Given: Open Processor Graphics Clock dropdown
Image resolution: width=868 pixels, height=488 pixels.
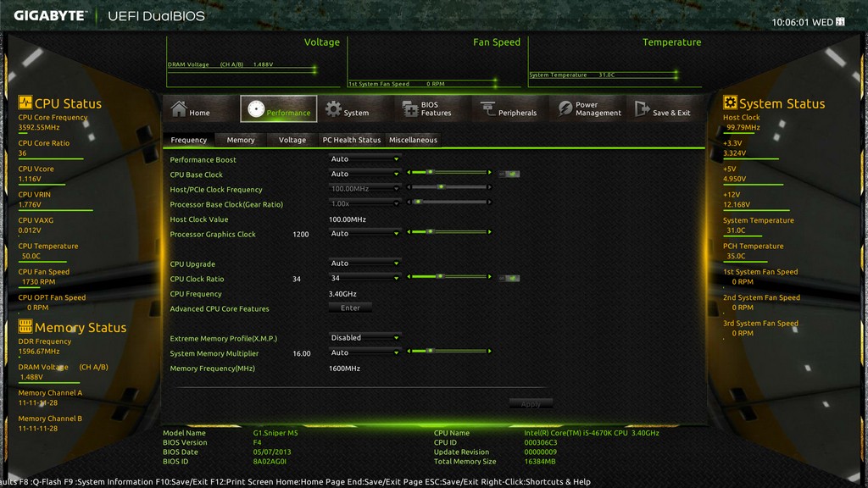Looking at the screenshot, I should (364, 234).
